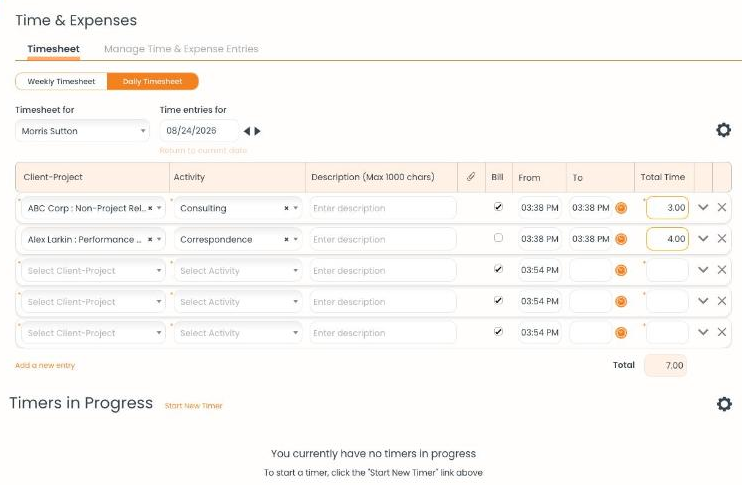The width and height of the screenshot is (742, 485).
Task: Open Select Activity dropdown on third row
Action: [x=238, y=271]
